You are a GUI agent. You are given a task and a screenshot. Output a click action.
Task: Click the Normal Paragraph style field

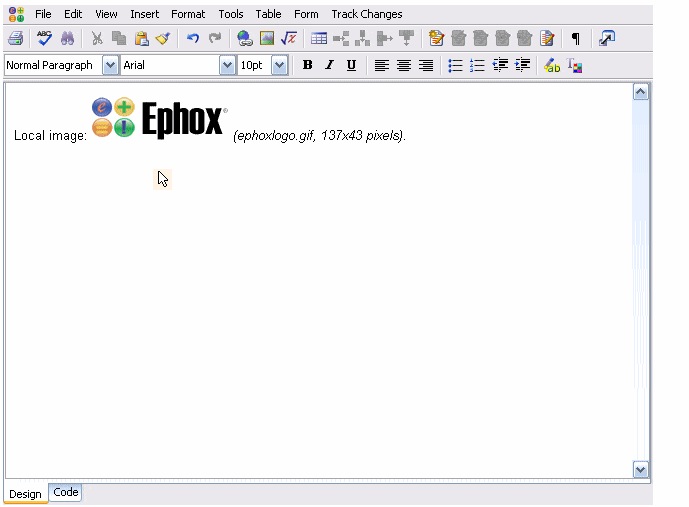(x=54, y=65)
